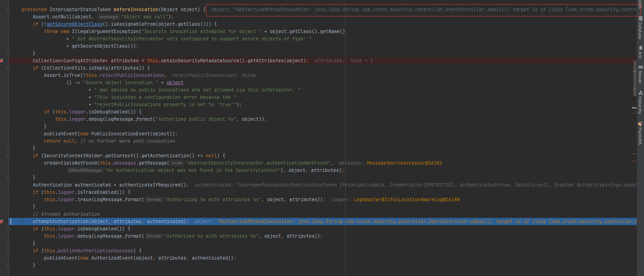Viewport: 644px width, 276px height.
Task: Follow the underlined getSecureObjectClass method link
Action: tap(75, 24)
